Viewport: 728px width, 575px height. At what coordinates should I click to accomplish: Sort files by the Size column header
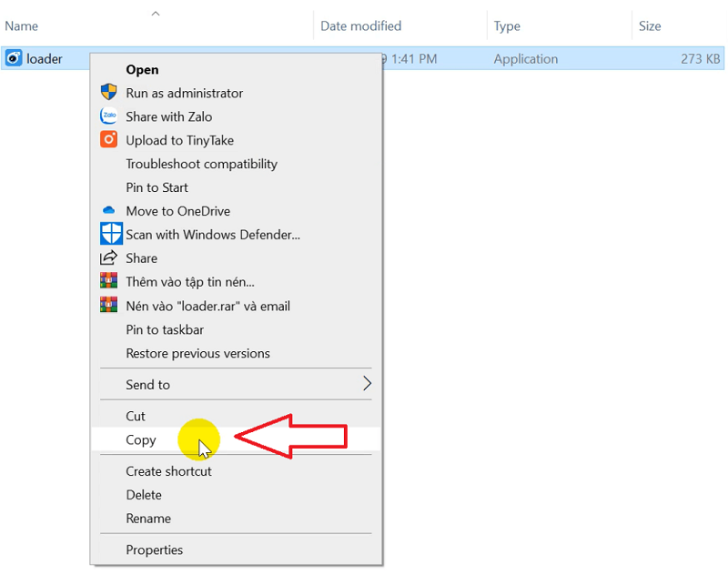[650, 26]
